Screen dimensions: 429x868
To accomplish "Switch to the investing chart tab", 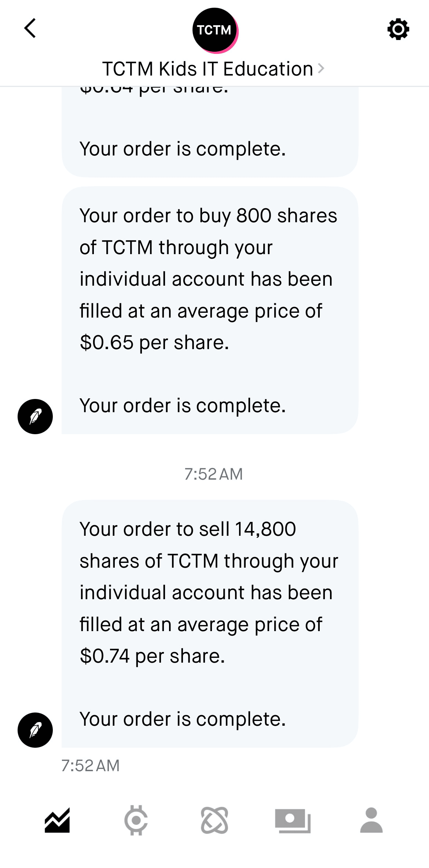I will pos(57,820).
